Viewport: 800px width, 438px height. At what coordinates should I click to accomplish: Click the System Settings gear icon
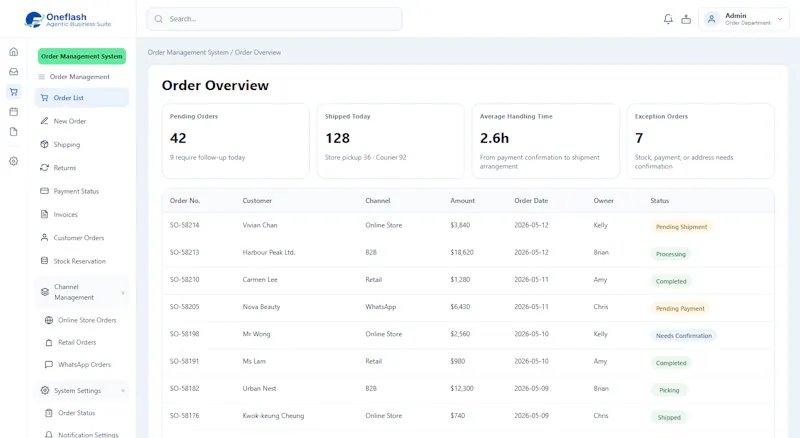[x=45, y=391]
